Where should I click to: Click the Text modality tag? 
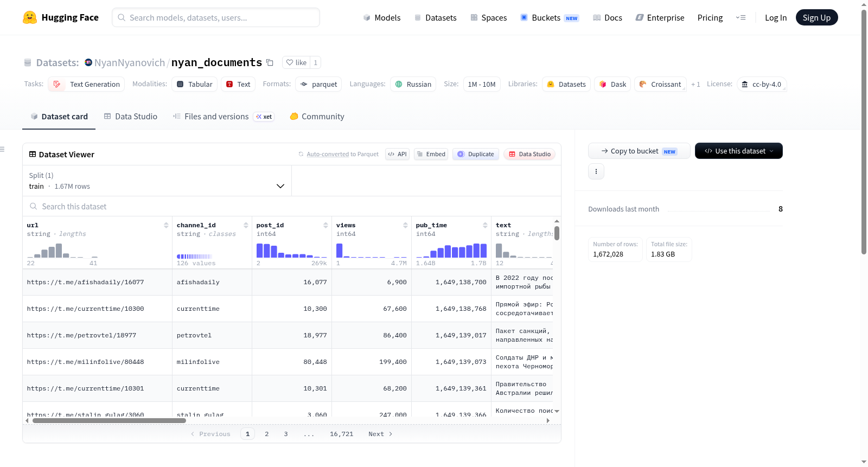238,84
